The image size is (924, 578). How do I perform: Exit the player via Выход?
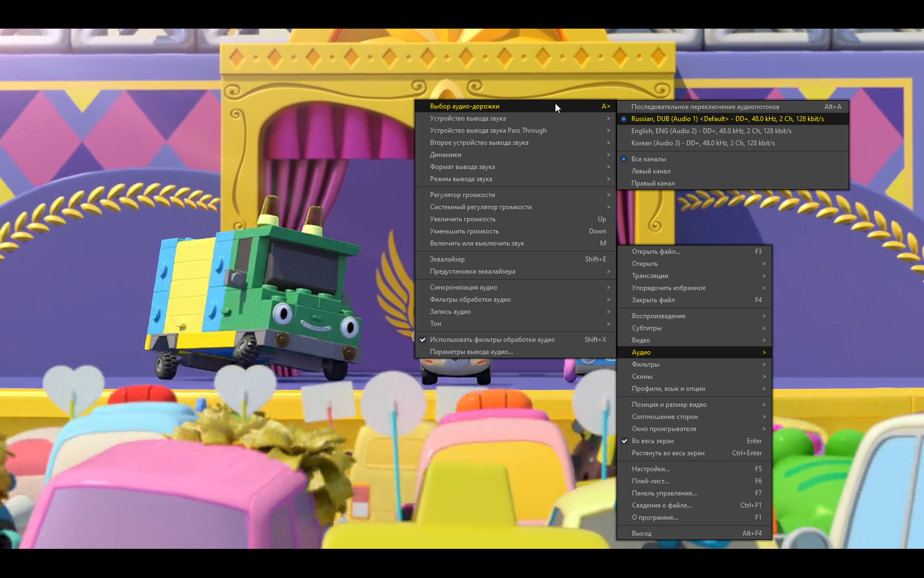click(641, 533)
